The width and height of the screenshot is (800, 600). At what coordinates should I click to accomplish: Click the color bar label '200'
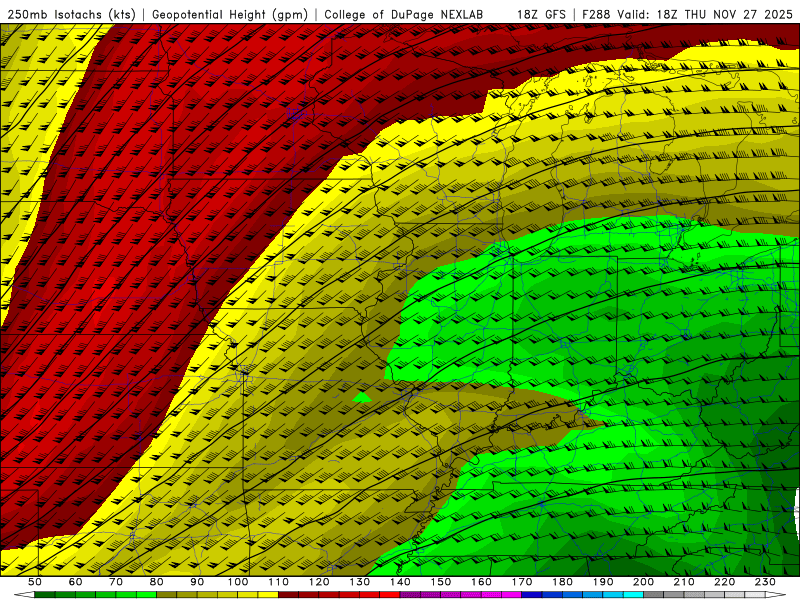(643, 582)
